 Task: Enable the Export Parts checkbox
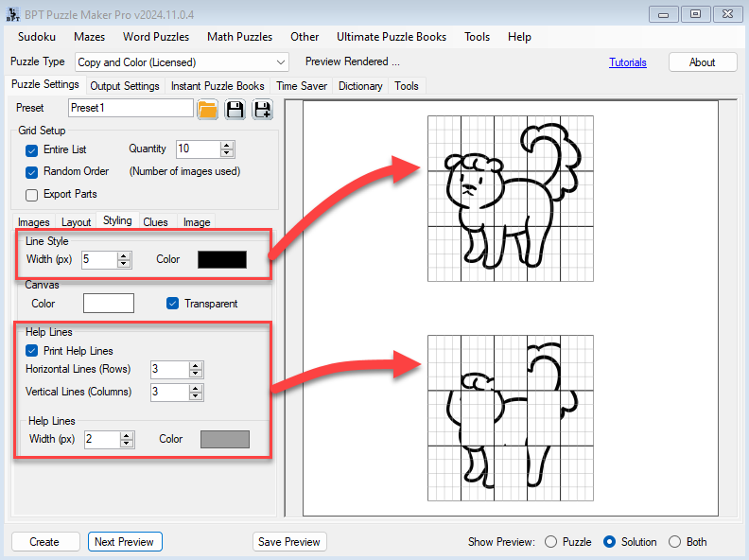click(31, 195)
